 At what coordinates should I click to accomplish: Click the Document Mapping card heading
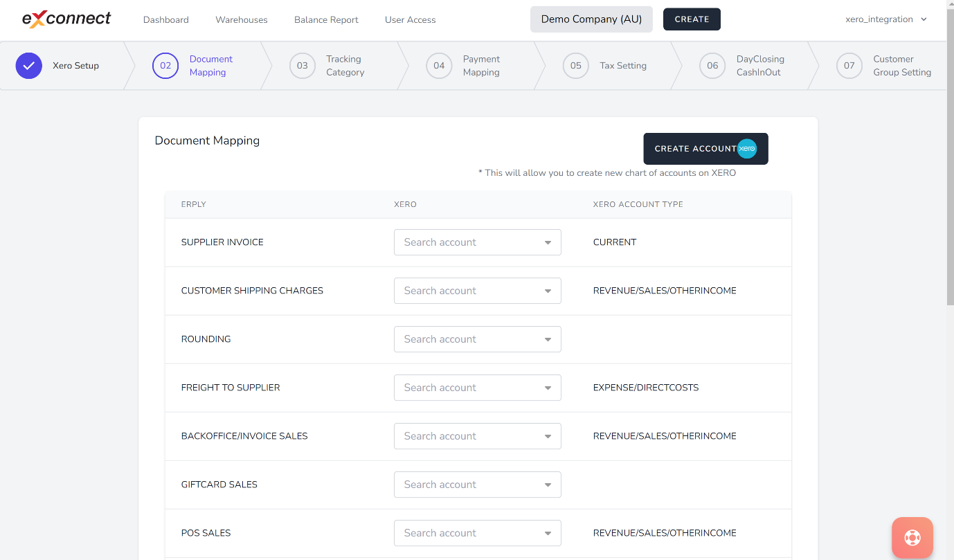tap(207, 141)
